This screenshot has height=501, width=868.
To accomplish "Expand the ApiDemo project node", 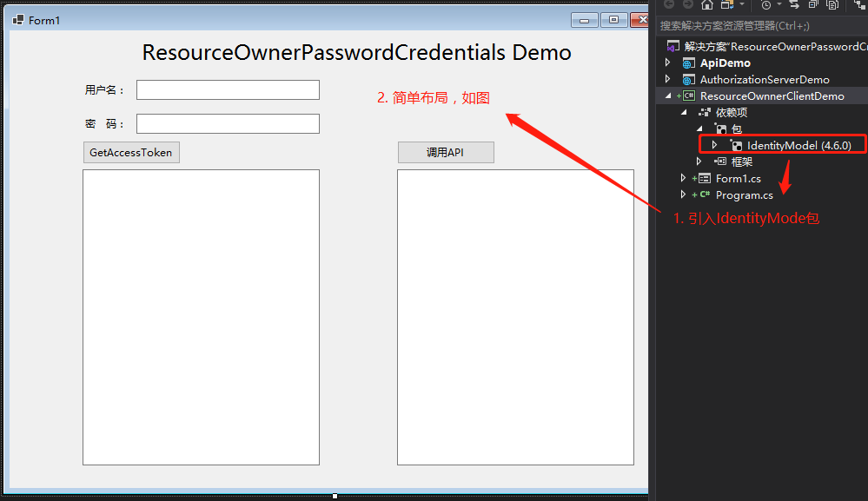I will 668,63.
